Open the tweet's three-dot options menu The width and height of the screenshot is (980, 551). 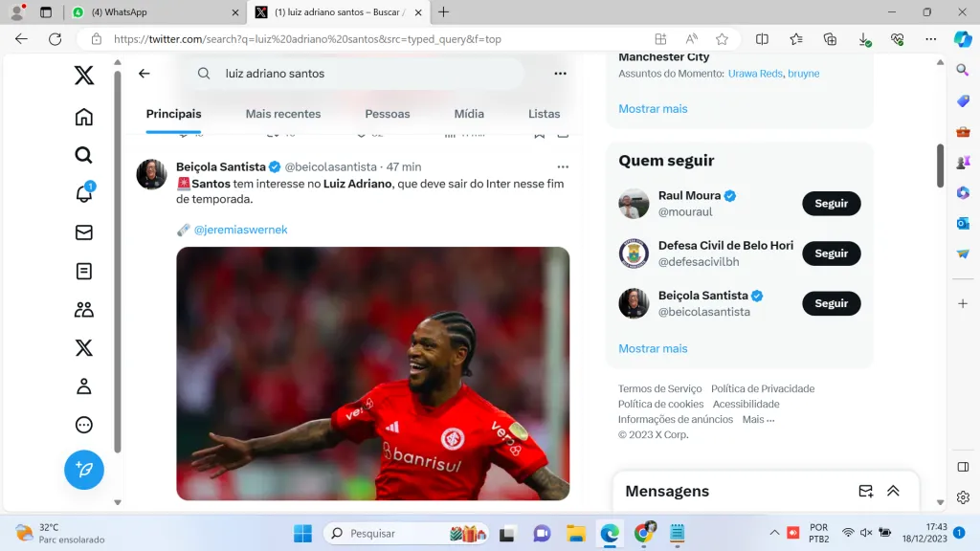563,166
